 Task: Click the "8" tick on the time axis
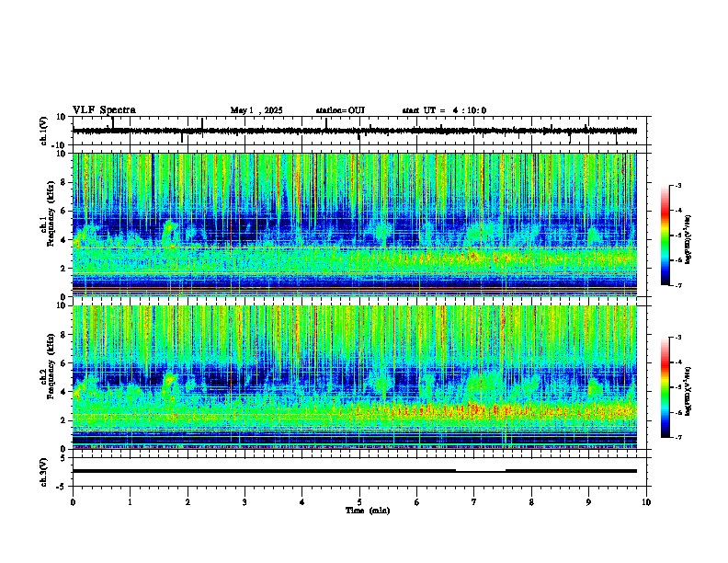point(531,502)
